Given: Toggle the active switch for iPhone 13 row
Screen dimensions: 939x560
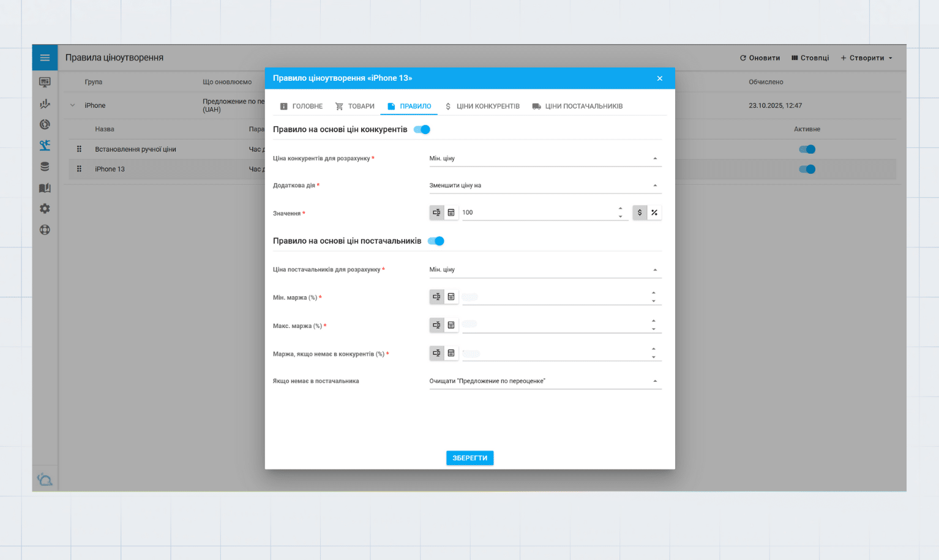Looking at the screenshot, I should pos(807,170).
